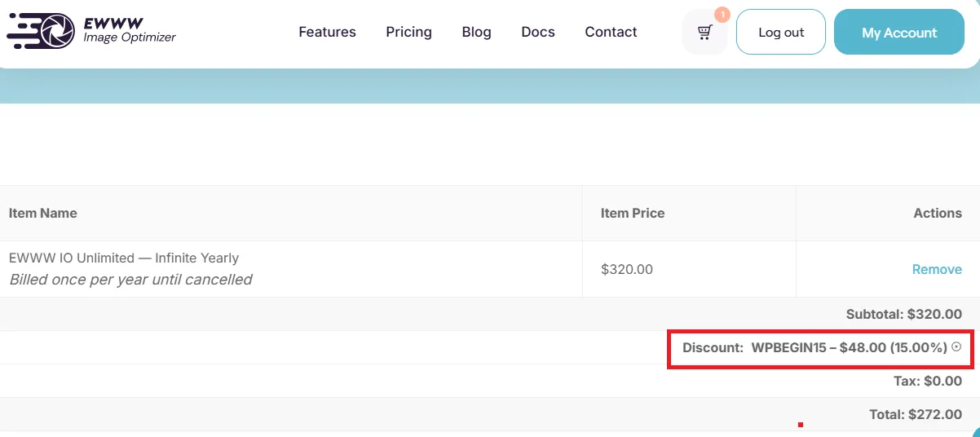The image size is (980, 437).
Task: Click the Total: $272.00 row
Action: click(490, 414)
